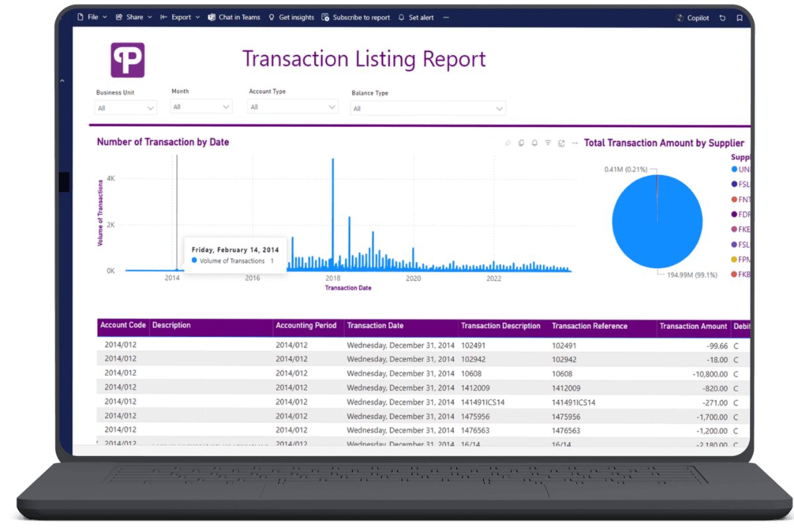
Task: Click the '194.99M (99.1%)' pie label
Action: (x=691, y=275)
